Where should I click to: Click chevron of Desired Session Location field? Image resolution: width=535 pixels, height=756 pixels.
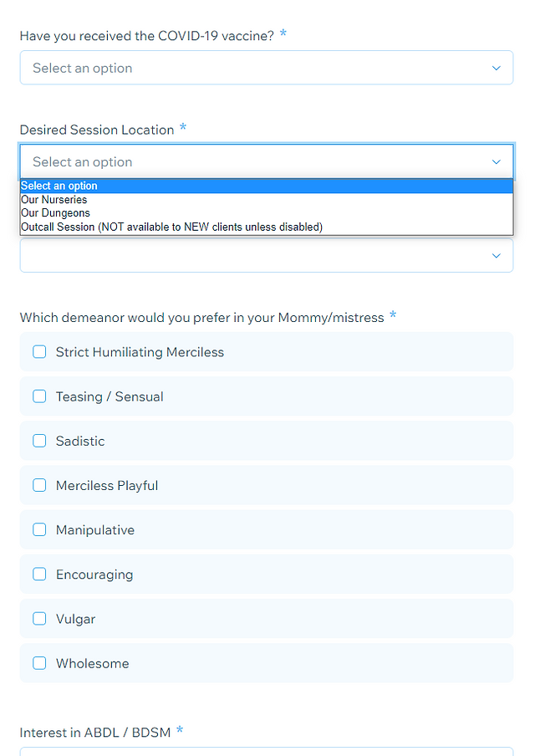tap(496, 162)
